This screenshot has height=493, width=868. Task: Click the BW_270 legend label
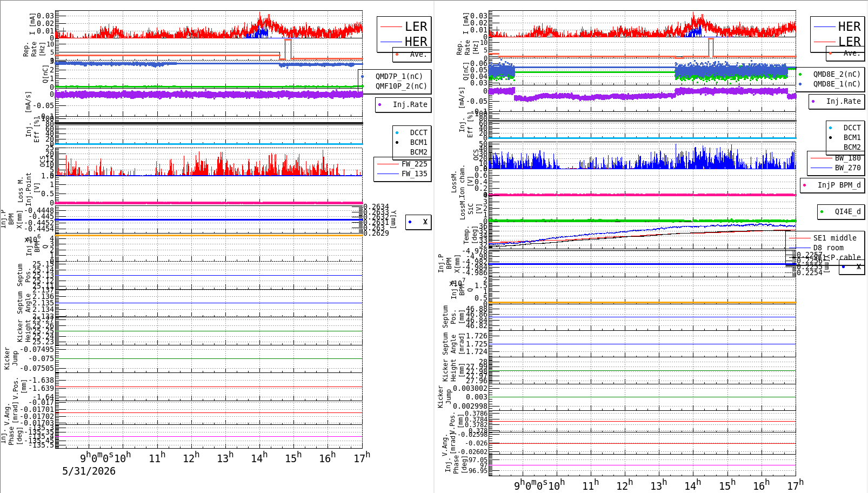pyautogui.click(x=847, y=168)
